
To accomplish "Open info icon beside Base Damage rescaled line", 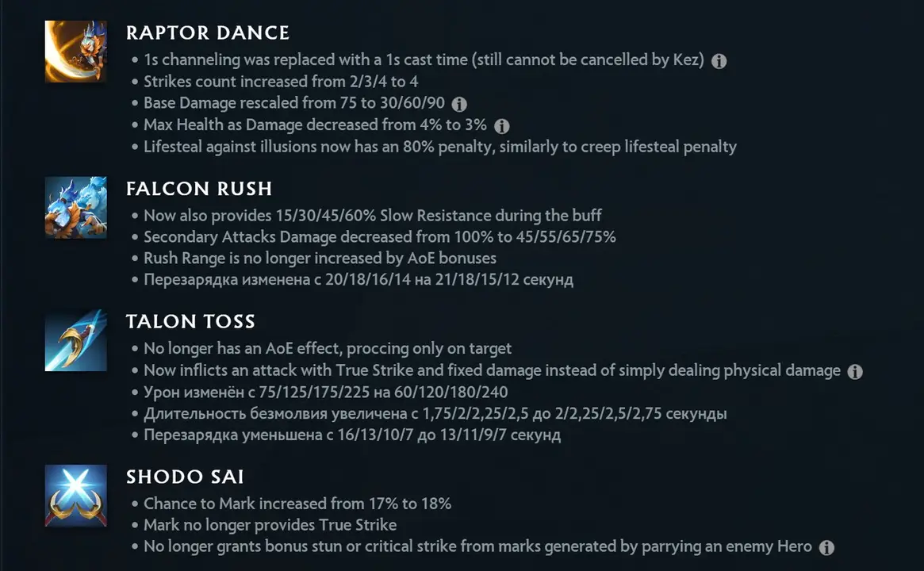I will click(x=459, y=105).
